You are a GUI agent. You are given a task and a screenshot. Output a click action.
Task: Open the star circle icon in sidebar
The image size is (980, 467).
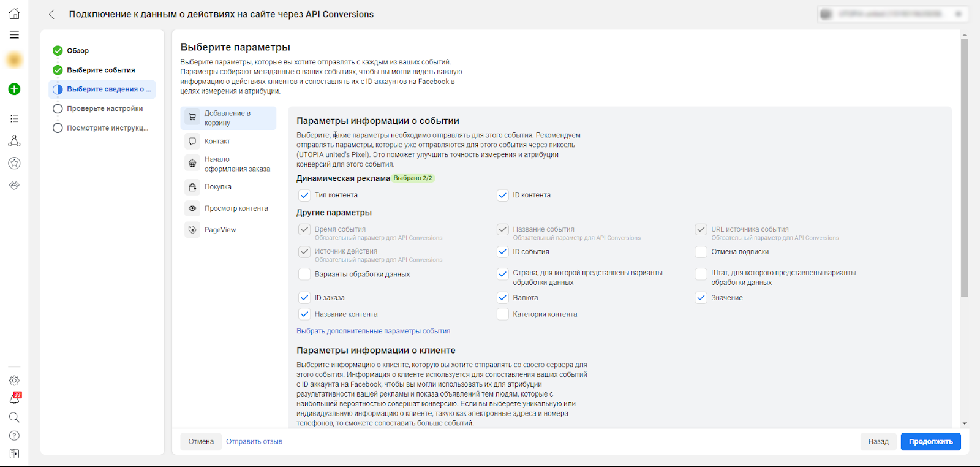coord(14,163)
